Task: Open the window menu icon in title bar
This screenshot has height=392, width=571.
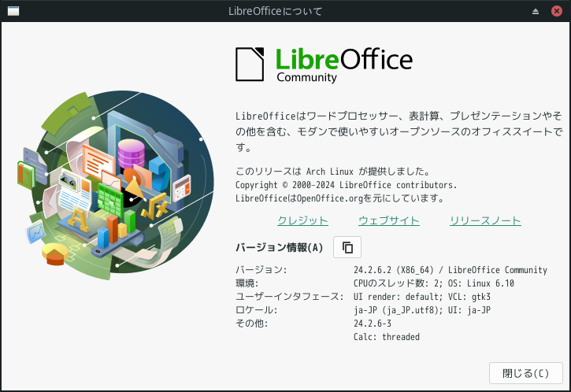Action: coord(13,11)
